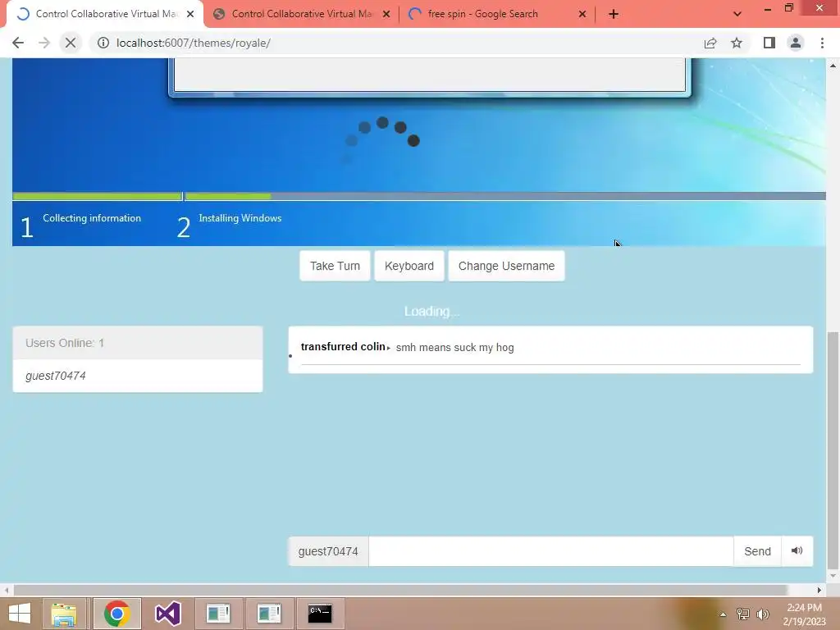Open File Explorer from the taskbar

(64, 614)
